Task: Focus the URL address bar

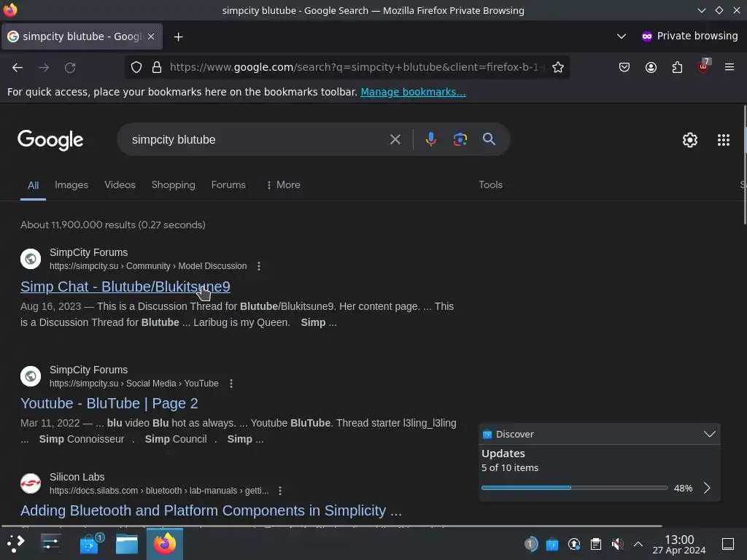Action: 357,67
